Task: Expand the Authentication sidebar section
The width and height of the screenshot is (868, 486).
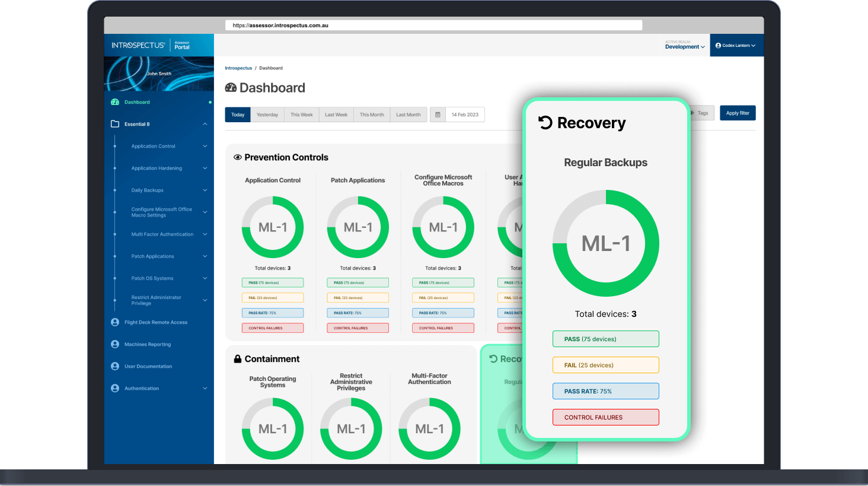Action: [142, 388]
